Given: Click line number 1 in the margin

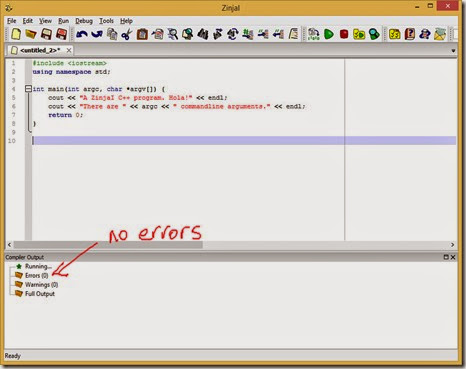Looking at the screenshot, I should point(13,63).
